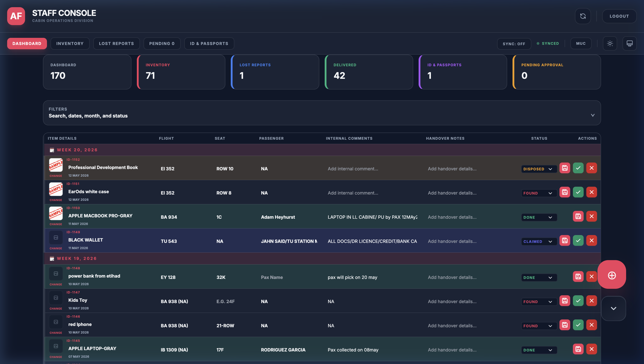Click the scroll-down chevron floating button

[613, 308]
